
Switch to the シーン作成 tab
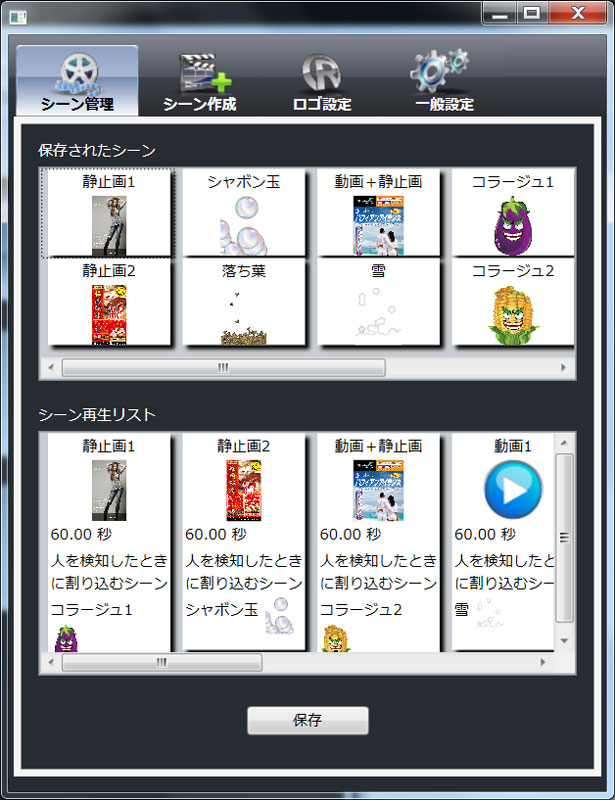click(200, 81)
